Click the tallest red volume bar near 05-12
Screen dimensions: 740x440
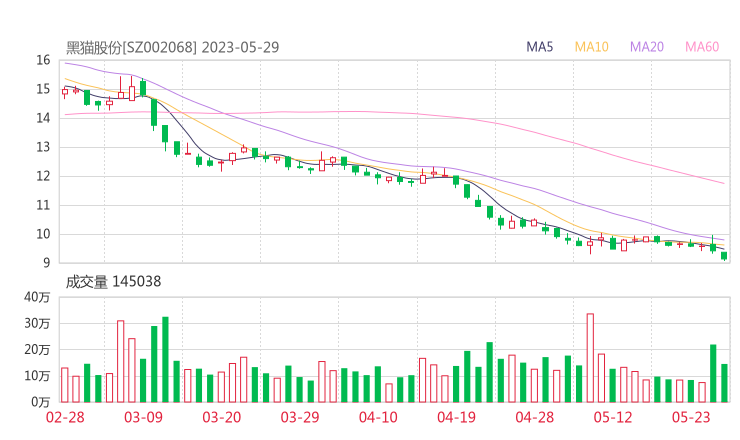[x=590, y=358]
